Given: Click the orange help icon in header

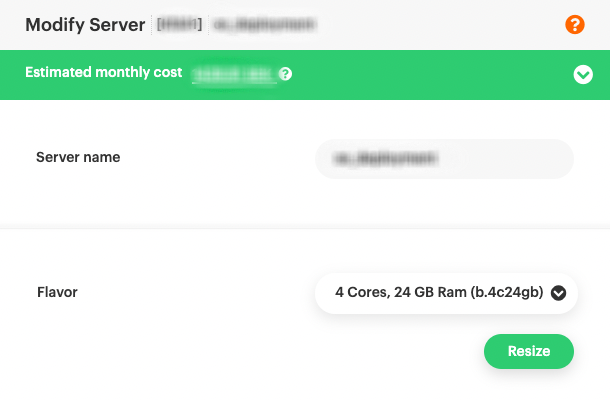Looking at the screenshot, I should pos(574,25).
